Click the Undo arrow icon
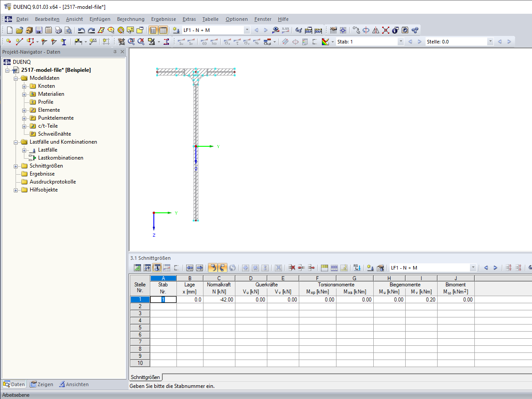Image resolution: width=532 pixels, height=399 pixels. coord(82,30)
